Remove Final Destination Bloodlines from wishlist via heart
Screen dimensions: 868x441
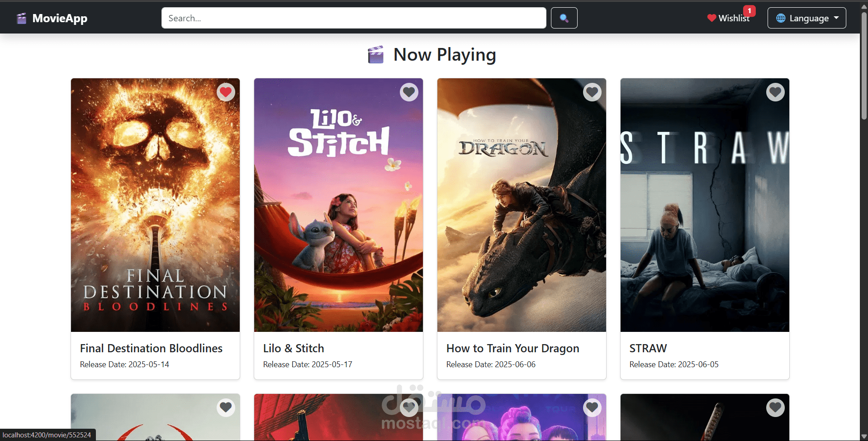pos(226,92)
